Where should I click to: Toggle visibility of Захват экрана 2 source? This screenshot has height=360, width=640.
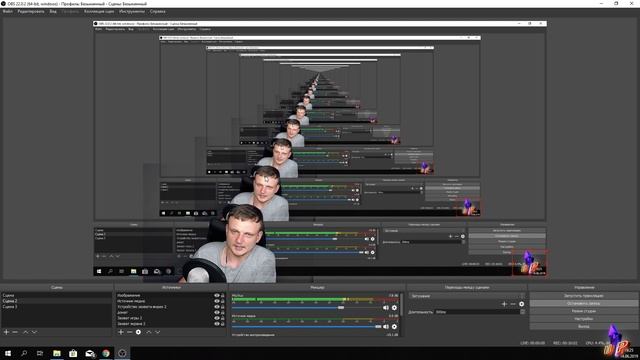[x=217, y=324]
